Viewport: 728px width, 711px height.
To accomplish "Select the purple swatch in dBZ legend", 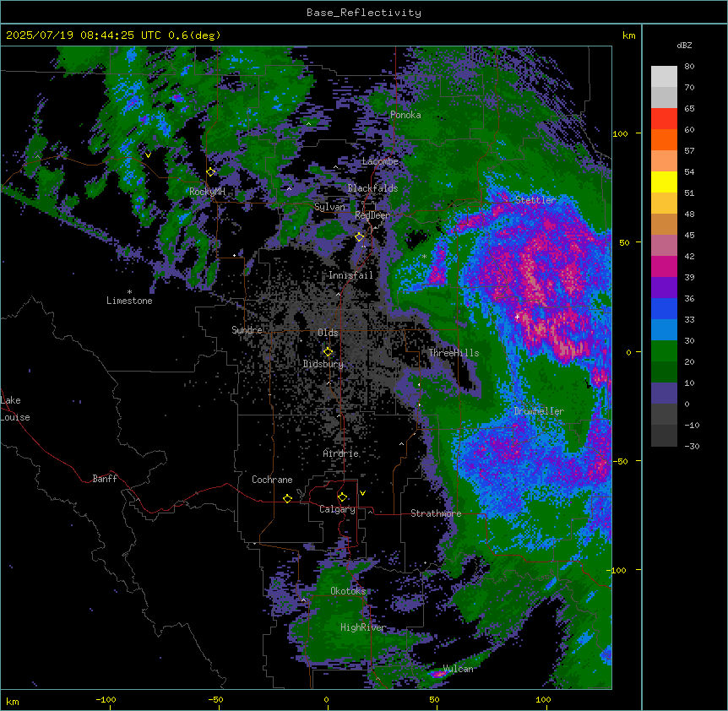I will point(664,287).
